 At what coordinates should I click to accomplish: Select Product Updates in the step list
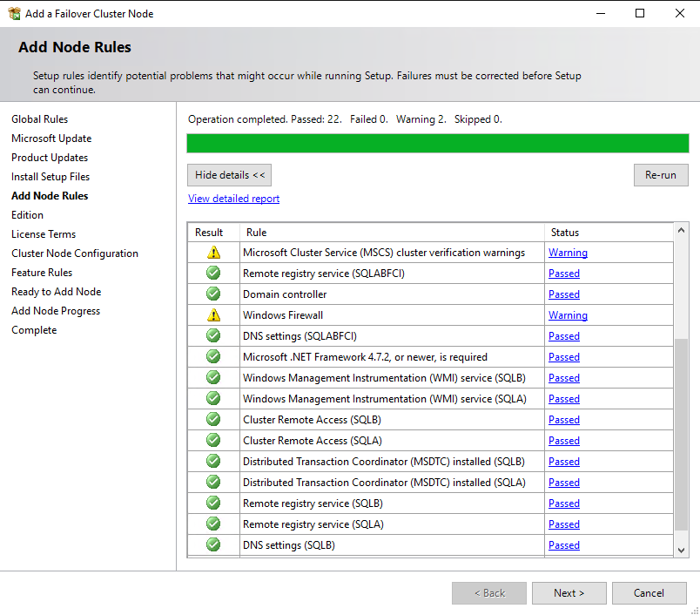[x=50, y=158]
